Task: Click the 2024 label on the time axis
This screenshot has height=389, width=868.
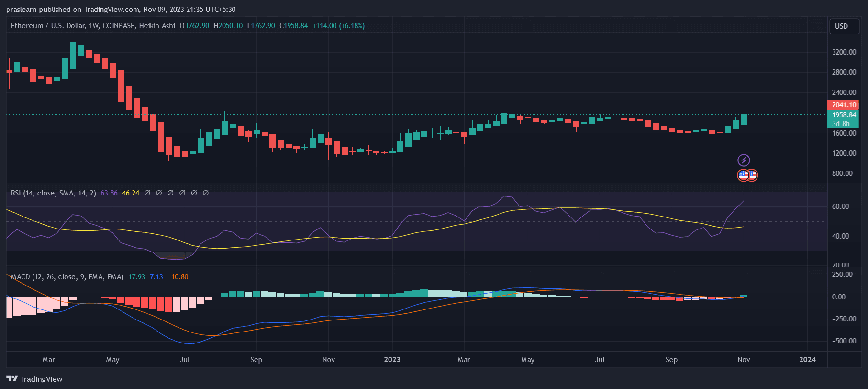Action: pos(807,360)
